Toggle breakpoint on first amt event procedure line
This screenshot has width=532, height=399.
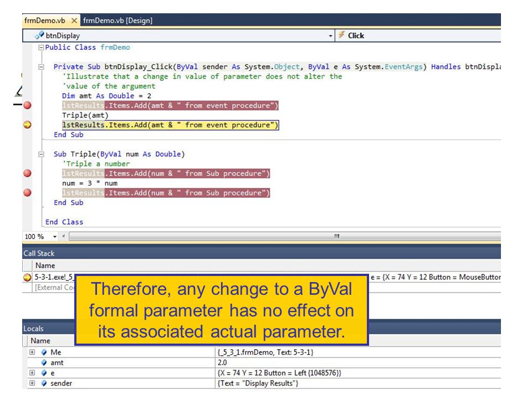(x=28, y=105)
